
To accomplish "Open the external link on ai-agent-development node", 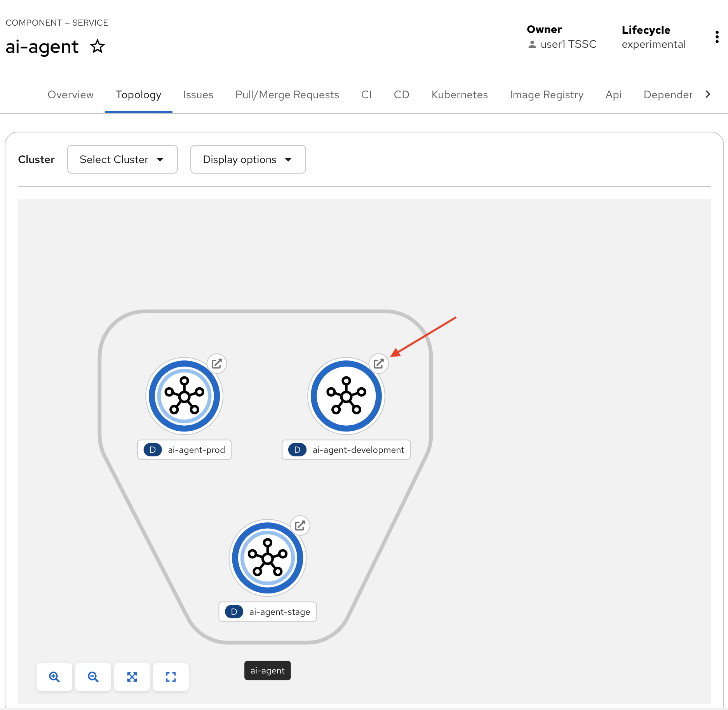I will [379, 363].
